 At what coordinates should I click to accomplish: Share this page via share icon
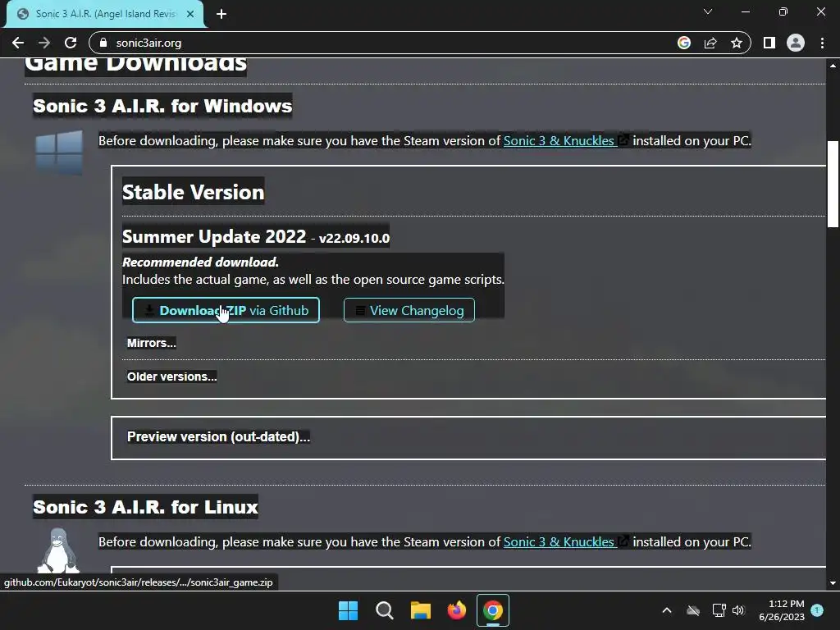pos(710,43)
